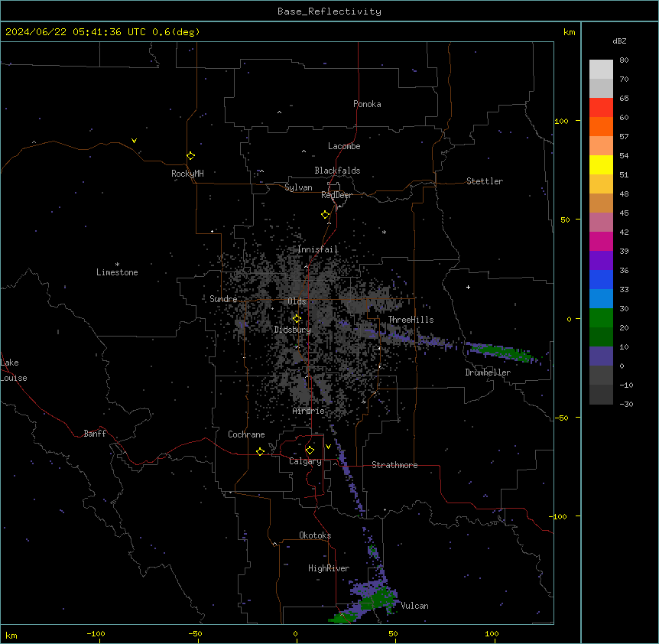Click the Ponoka city label

[367, 104]
